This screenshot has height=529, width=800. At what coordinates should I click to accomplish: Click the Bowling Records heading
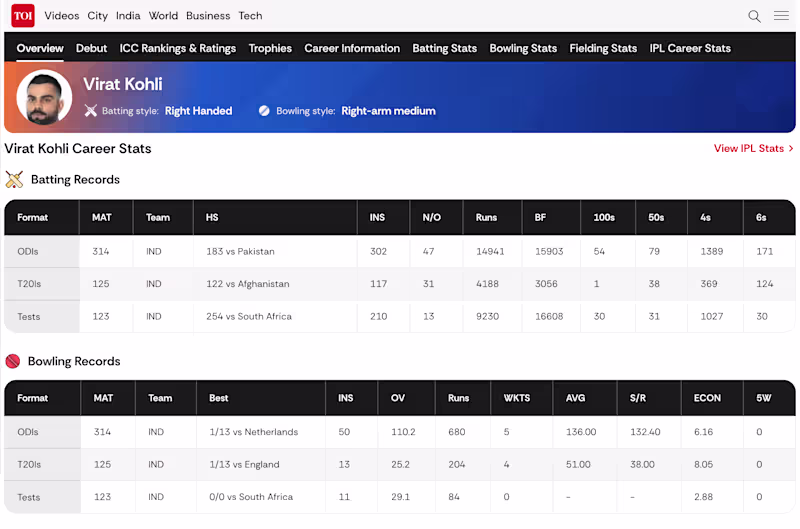click(74, 361)
